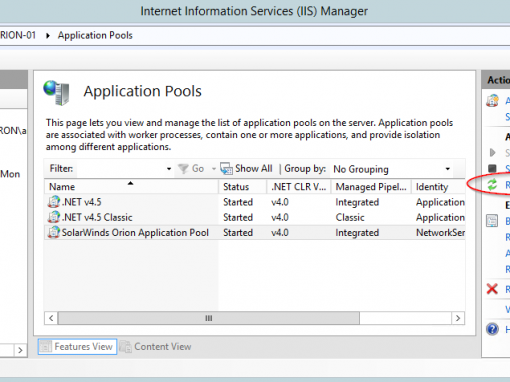The height and width of the screenshot is (382, 510).
Task: Click the Basic Settings icon in Actions pane
Action: coord(492,221)
